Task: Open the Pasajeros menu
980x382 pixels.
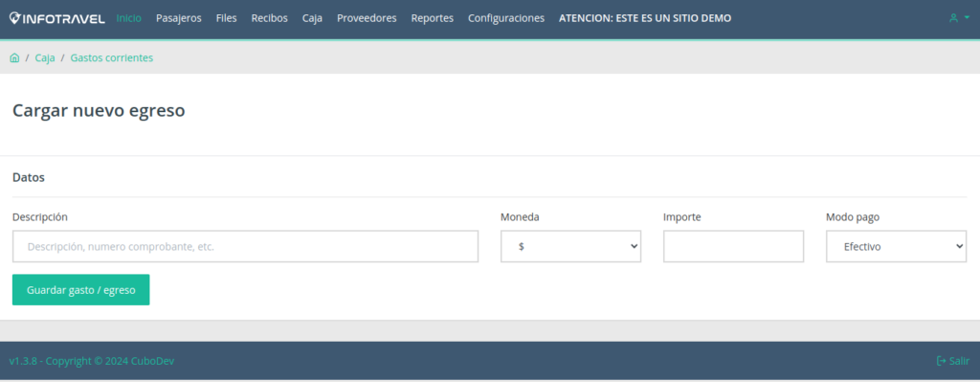Action: click(179, 18)
